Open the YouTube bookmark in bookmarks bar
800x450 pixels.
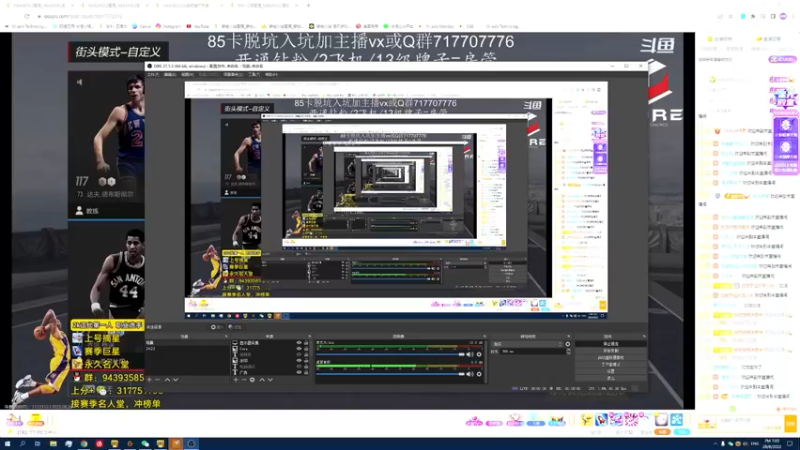click(x=198, y=26)
